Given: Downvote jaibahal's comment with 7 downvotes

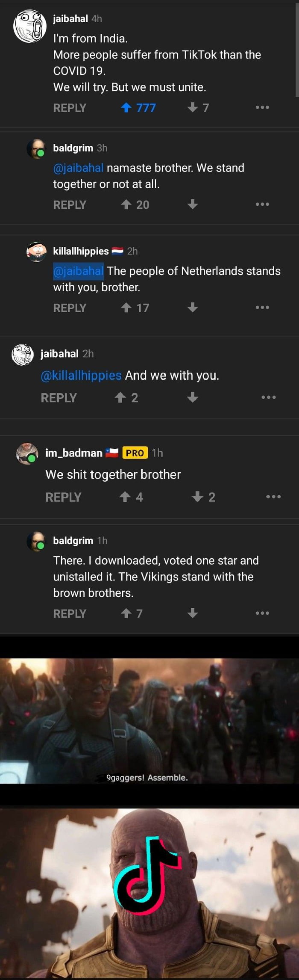Looking at the screenshot, I should click(193, 108).
